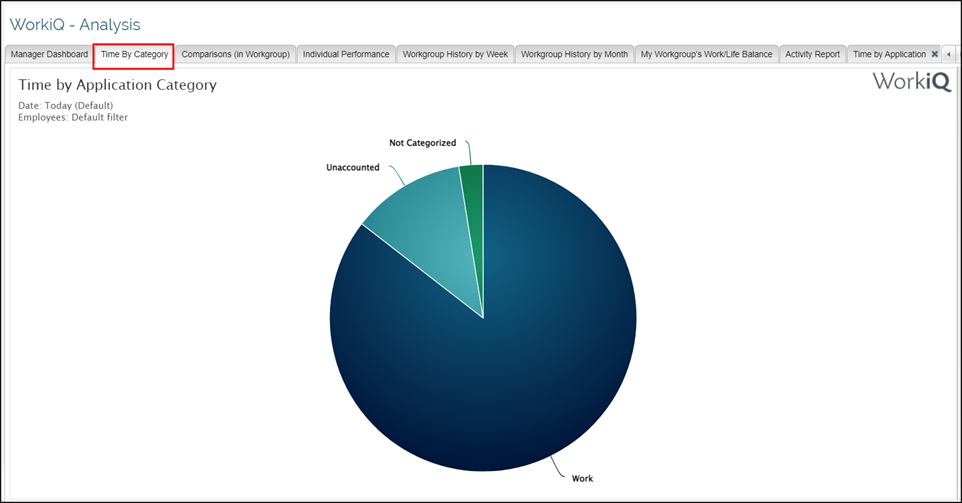Click the 'Work' chart label
Screen dimensions: 962x503
point(582,478)
